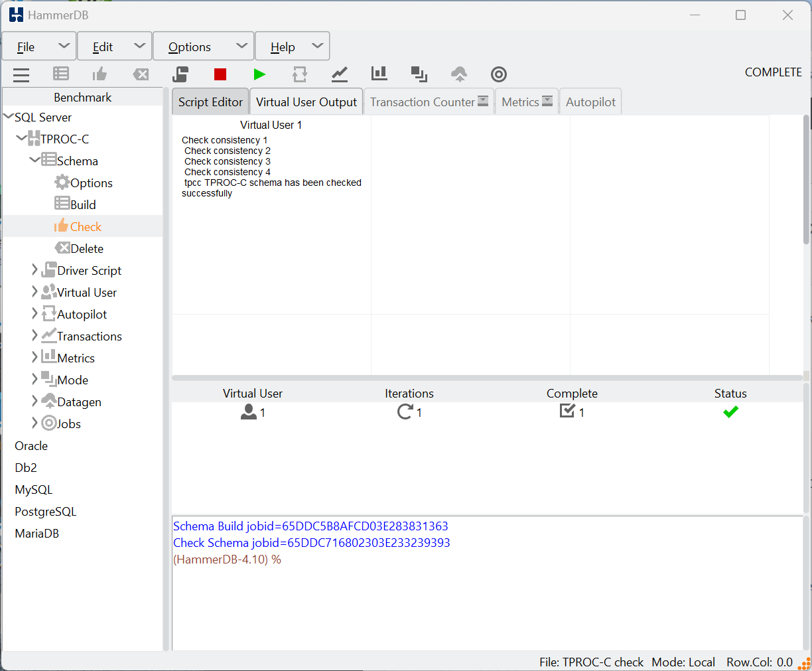Open the File menu
This screenshot has height=671, width=812.
click(x=39, y=46)
